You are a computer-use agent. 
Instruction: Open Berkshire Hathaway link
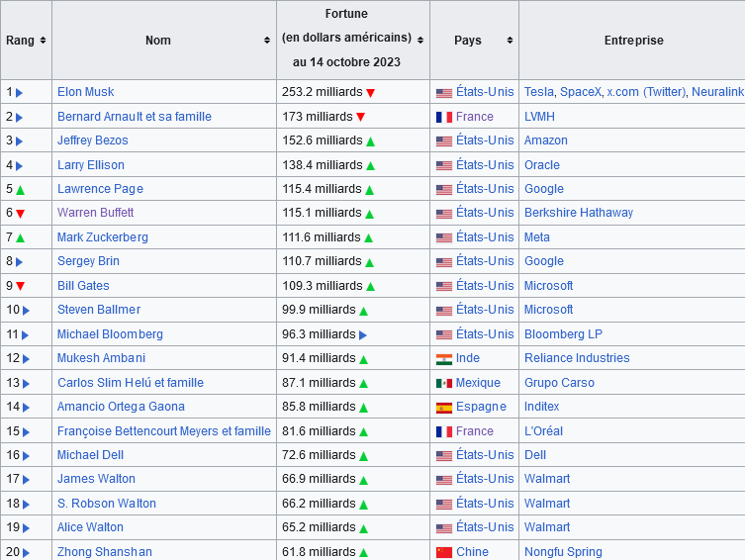pos(579,213)
